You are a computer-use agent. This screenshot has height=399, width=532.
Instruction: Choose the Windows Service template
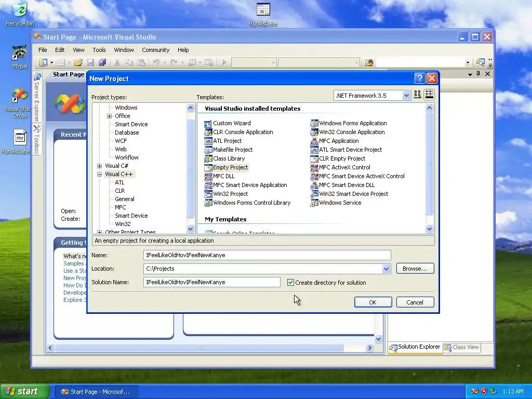[x=336, y=203]
